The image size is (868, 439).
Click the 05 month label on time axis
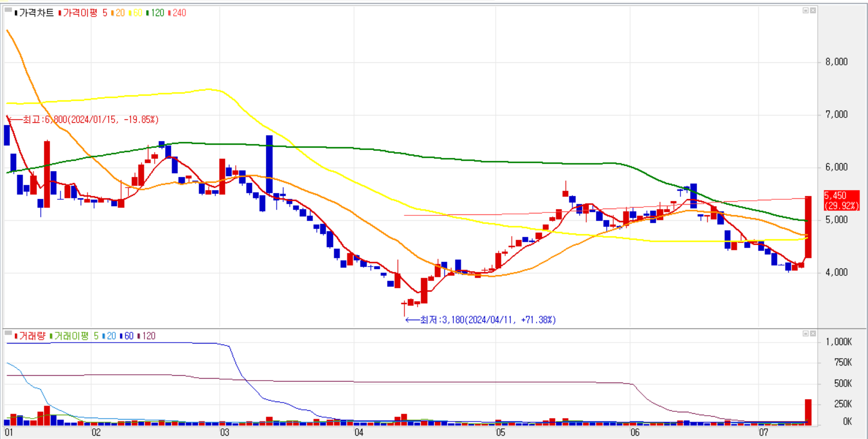click(500, 433)
